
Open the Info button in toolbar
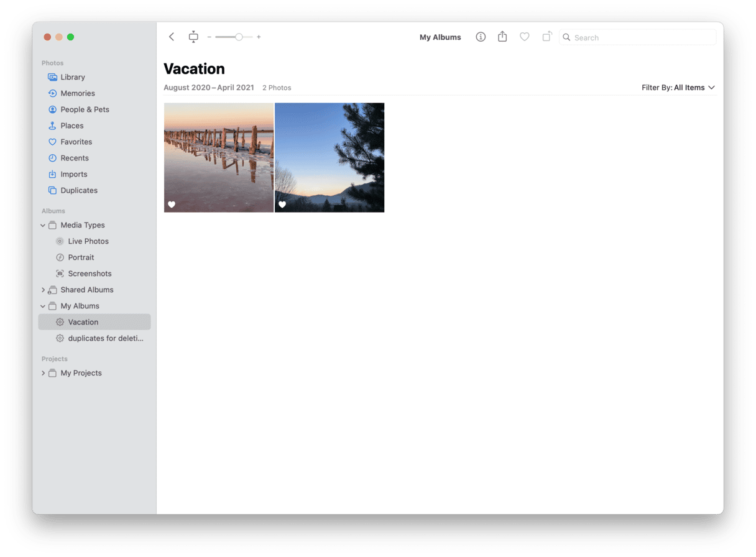pyautogui.click(x=481, y=37)
